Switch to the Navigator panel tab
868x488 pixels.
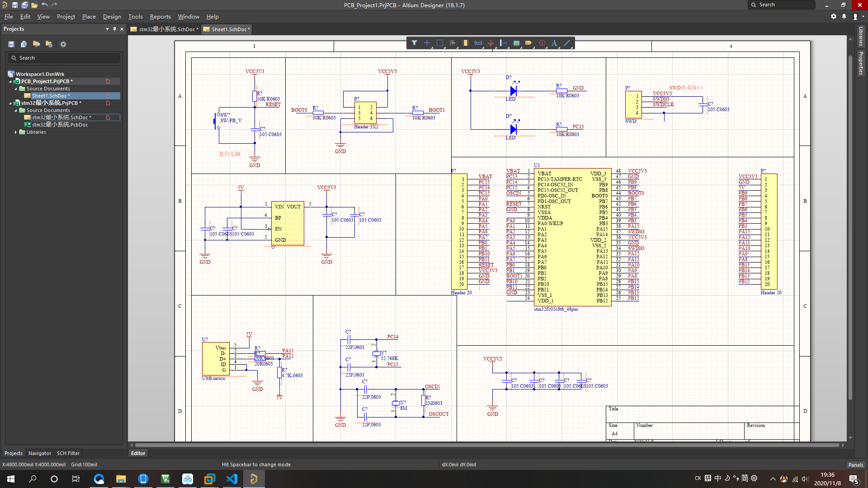pyautogui.click(x=39, y=453)
